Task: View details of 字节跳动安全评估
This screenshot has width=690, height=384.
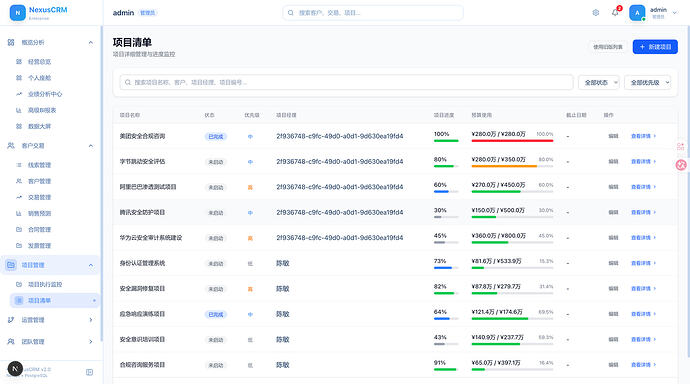Action: [643, 162]
